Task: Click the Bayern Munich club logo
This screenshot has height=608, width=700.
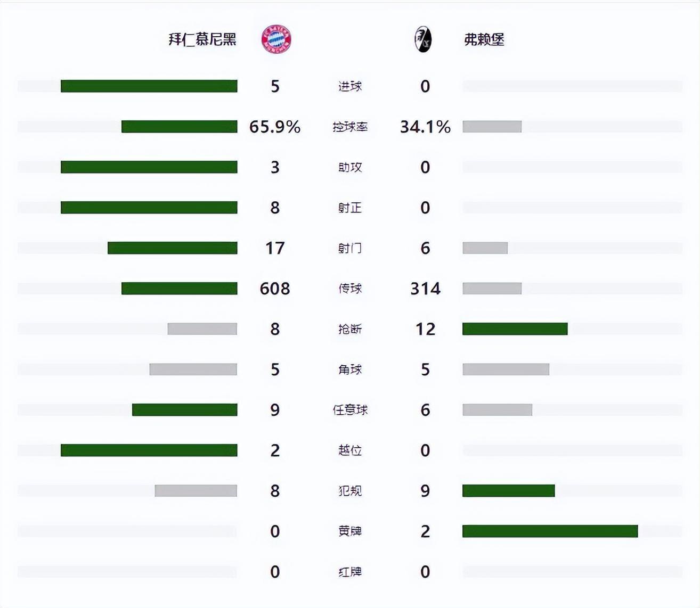Action: (276, 39)
